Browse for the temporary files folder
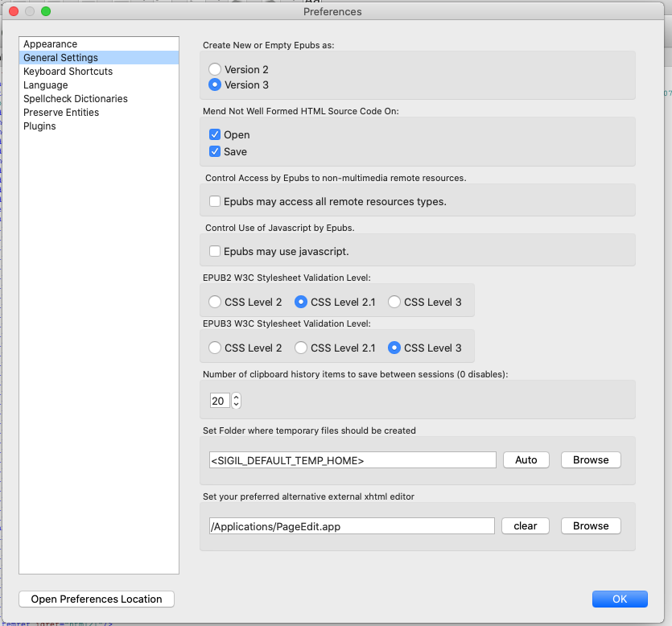Viewport: 672px width, 626px height. pos(591,459)
